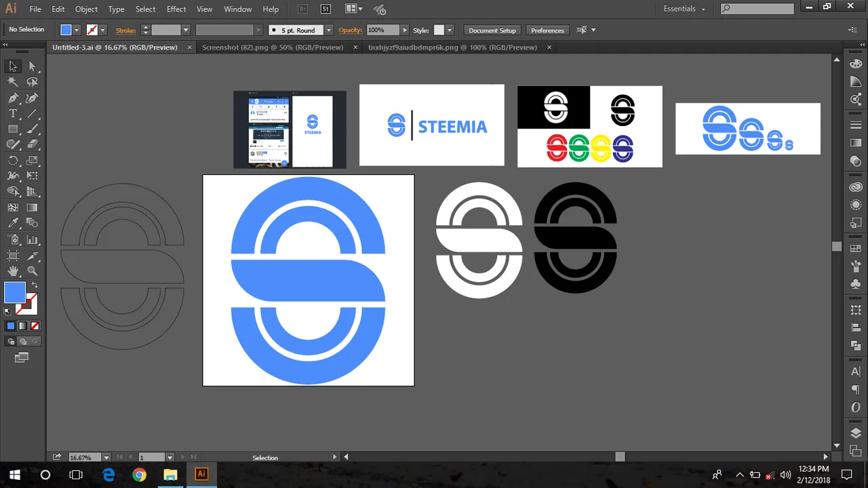868x488 pixels.
Task: Open fill color dropdown in control bar
Action: (77, 30)
